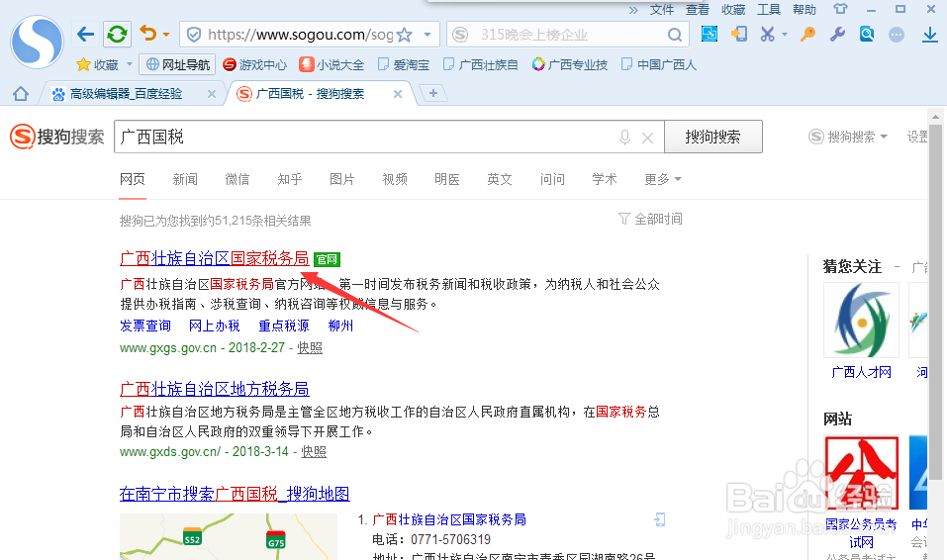Expand the 更多 categories dropdown
Screen dimensions: 947x560
663,179
